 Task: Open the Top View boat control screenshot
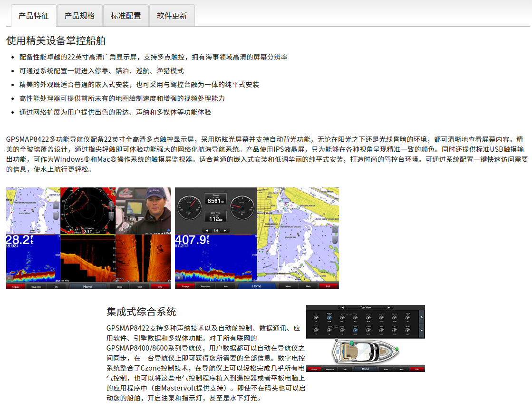coord(366,338)
